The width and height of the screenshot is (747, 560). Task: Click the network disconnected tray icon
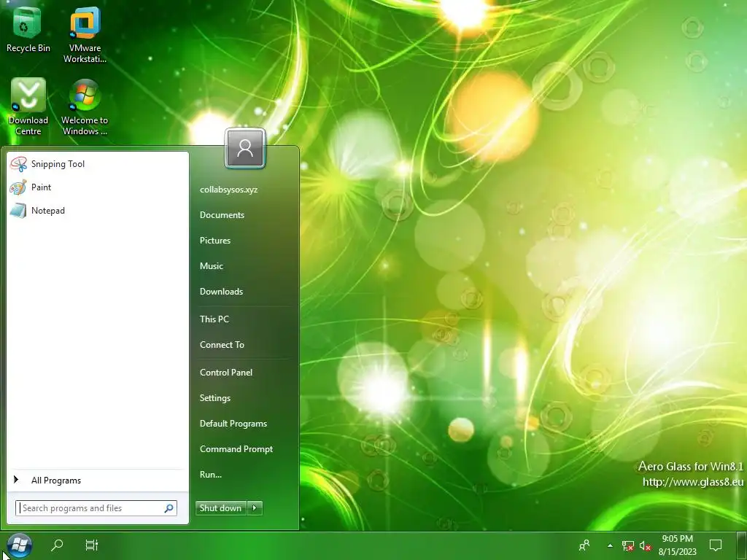point(628,545)
